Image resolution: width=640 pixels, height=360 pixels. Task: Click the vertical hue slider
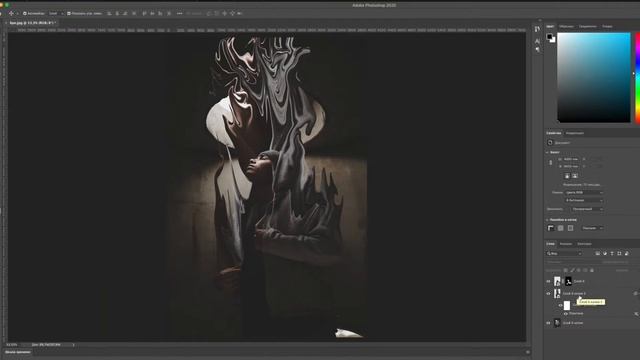click(x=637, y=78)
